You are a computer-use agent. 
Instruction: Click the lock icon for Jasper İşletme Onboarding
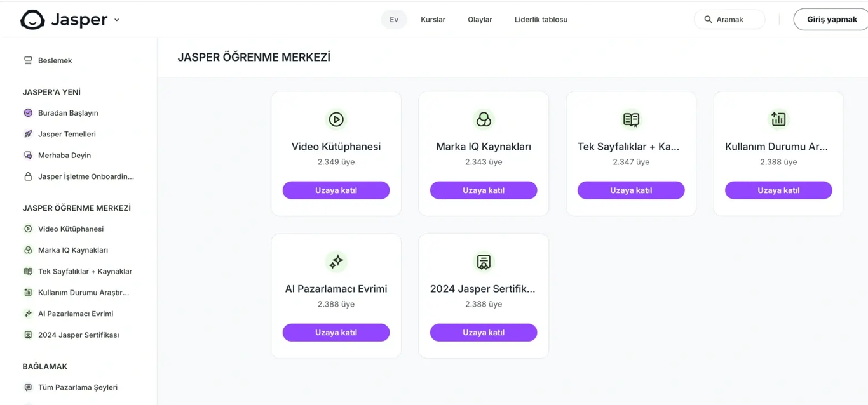(28, 176)
